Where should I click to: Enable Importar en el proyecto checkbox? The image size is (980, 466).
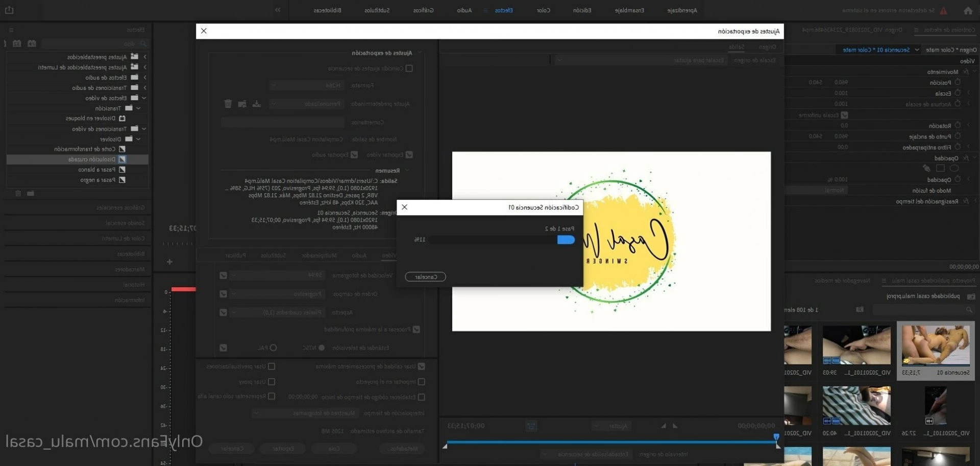pos(421,382)
